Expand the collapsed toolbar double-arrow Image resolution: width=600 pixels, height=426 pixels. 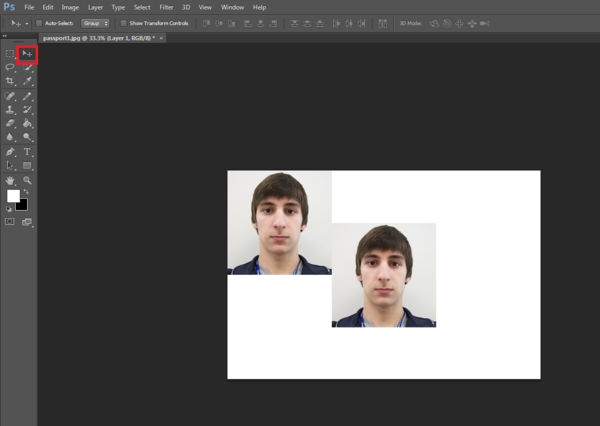coord(5,36)
